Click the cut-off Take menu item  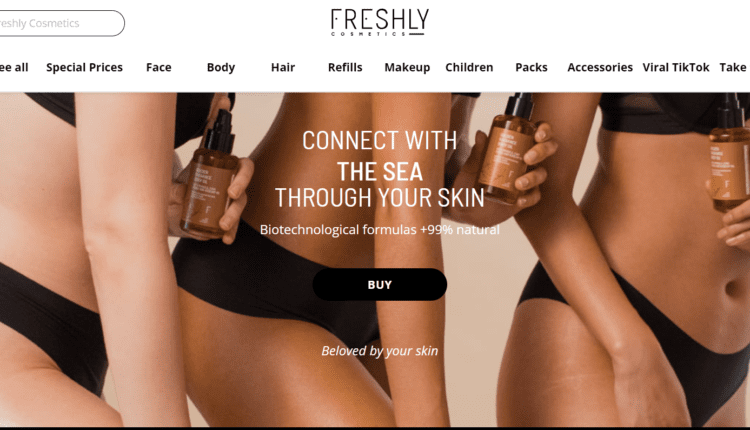tap(734, 67)
